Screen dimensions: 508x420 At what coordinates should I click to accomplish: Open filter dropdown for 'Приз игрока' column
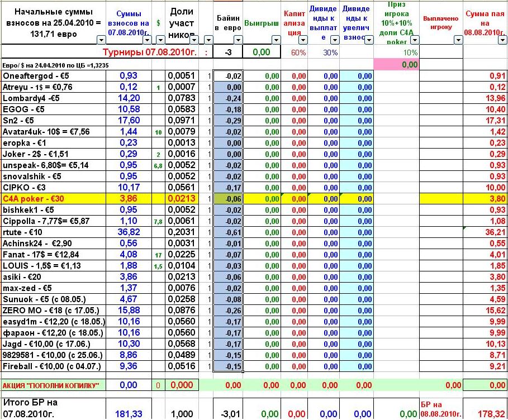tap(415, 40)
